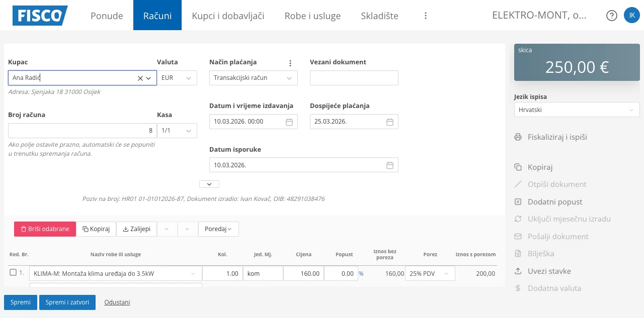Click the Odustani link

tap(117, 302)
